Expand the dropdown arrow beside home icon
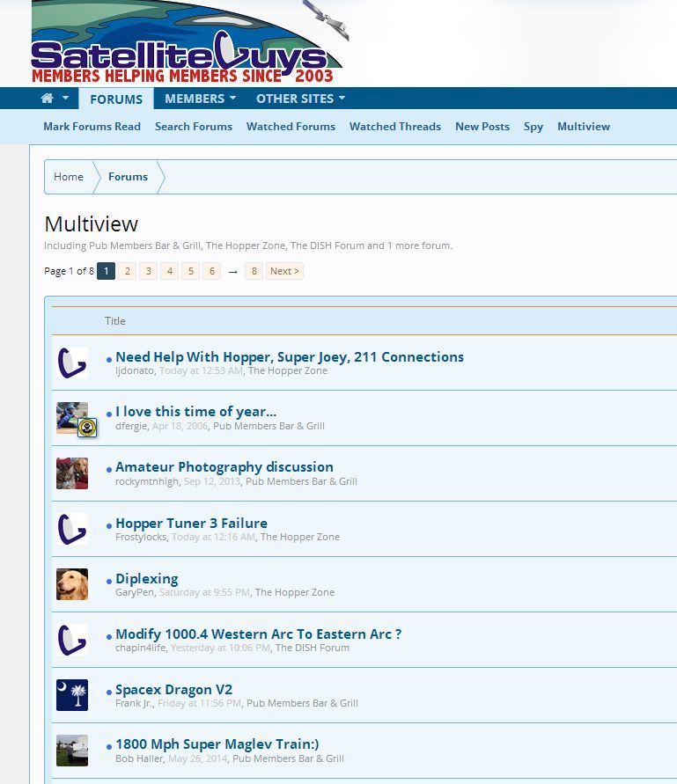 pos(65,98)
